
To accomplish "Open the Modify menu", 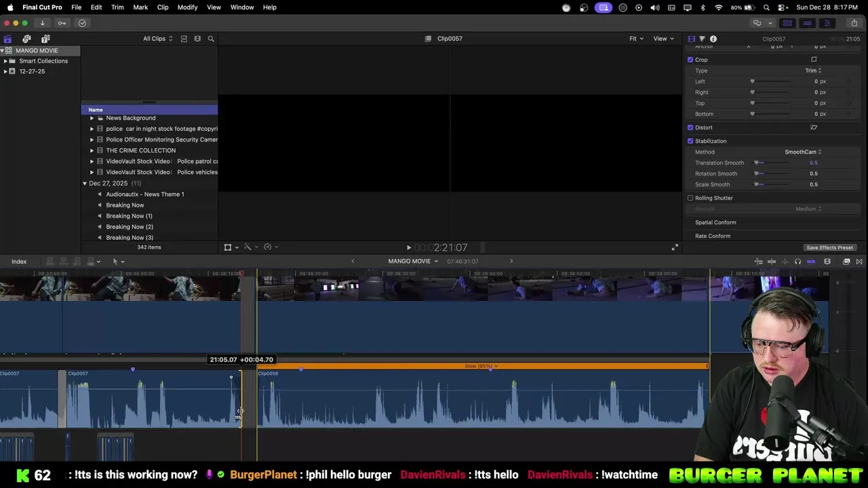I will click(188, 7).
